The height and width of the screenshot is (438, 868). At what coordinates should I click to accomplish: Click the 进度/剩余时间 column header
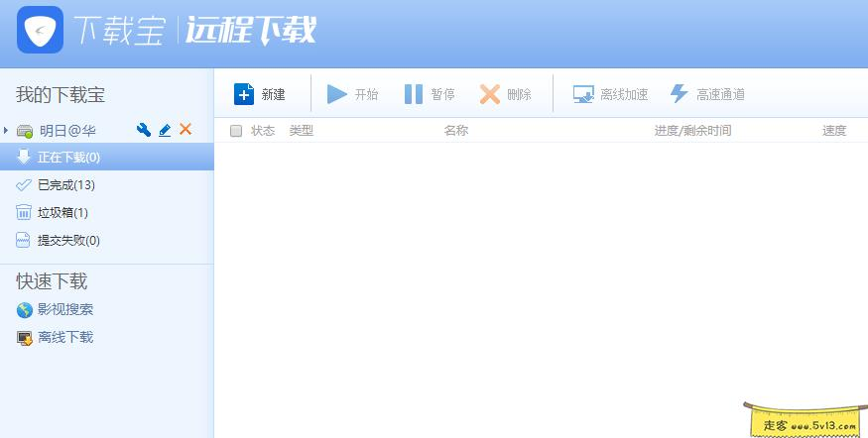click(692, 131)
